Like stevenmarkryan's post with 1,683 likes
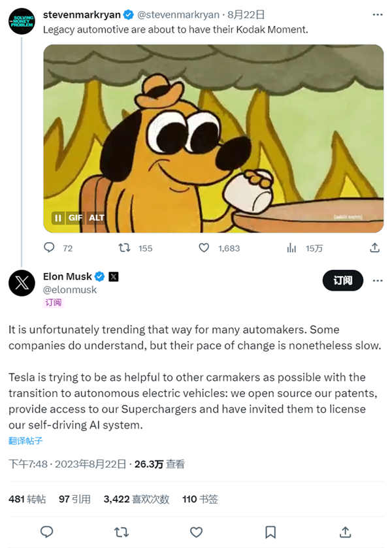This screenshot has width=392, height=548. coord(204,248)
